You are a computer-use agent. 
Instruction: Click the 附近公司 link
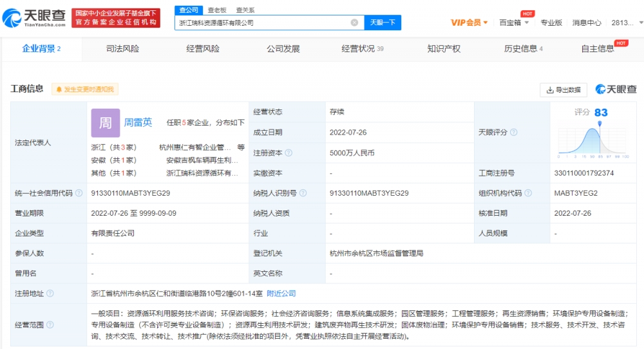pyautogui.click(x=281, y=293)
